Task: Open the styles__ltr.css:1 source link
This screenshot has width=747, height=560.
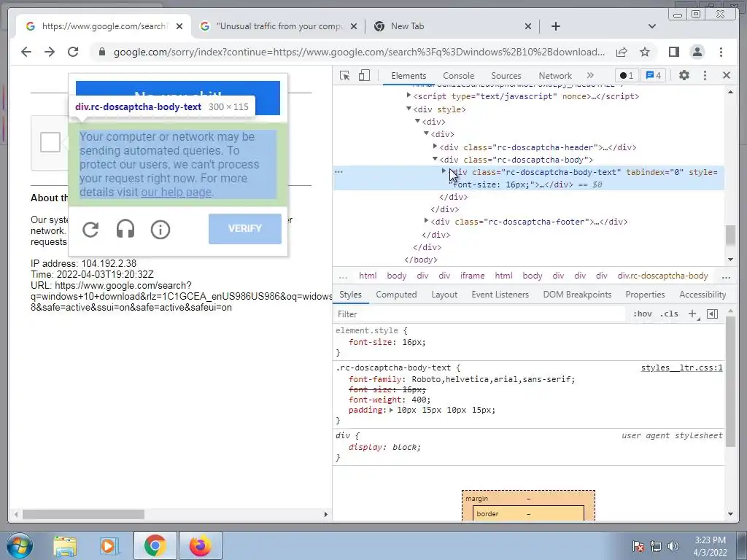Action: (x=682, y=367)
